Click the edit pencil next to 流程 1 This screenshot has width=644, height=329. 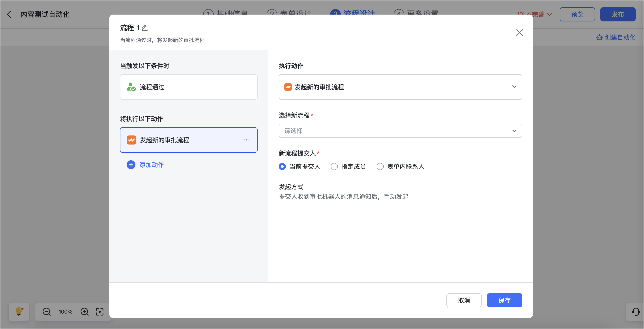(x=144, y=28)
